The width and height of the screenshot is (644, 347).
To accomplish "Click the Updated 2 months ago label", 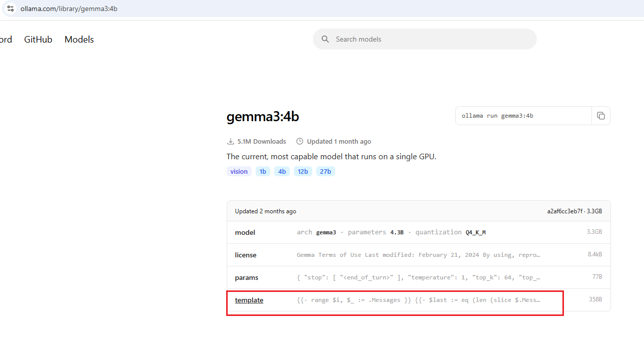I will 266,211.
